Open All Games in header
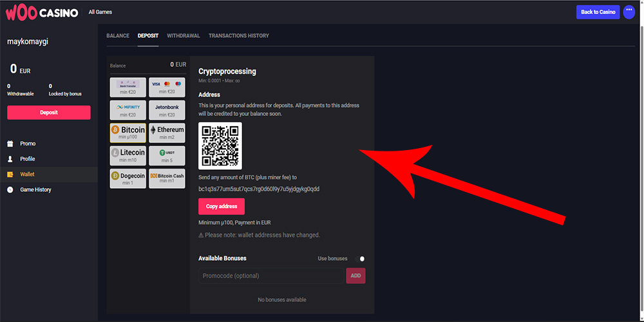 [x=100, y=12]
